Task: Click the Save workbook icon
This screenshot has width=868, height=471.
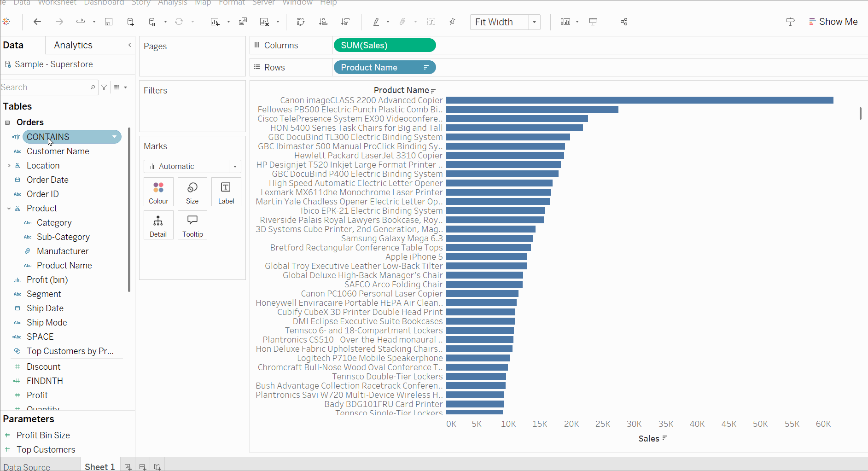Action: click(109, 22)
